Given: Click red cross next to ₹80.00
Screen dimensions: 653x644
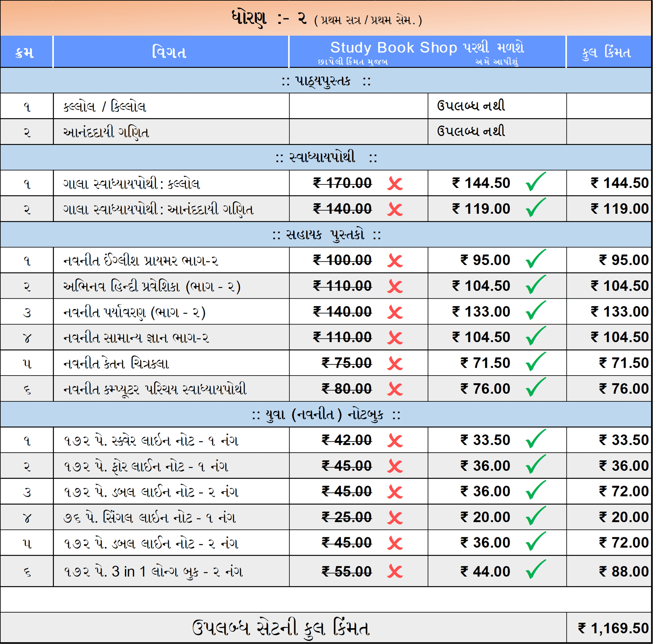Looking at the screenshot, I should pyautogui.click(x=395, y=389).
